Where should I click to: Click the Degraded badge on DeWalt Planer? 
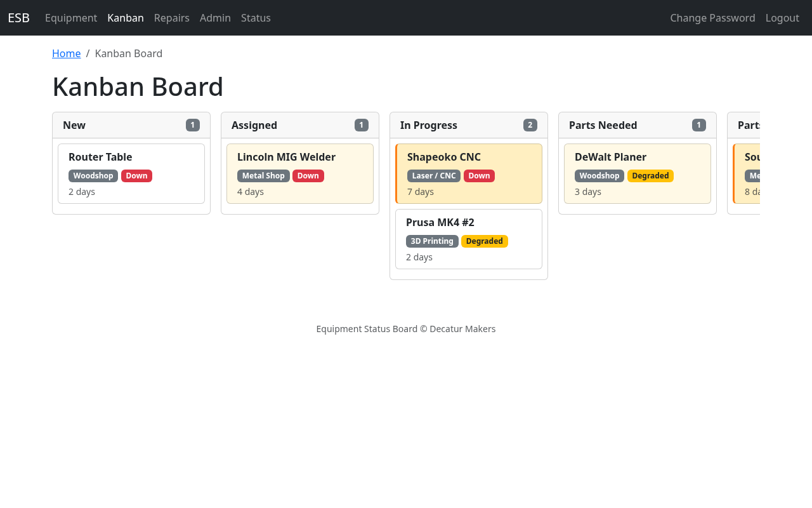click(x=650, y=176)
